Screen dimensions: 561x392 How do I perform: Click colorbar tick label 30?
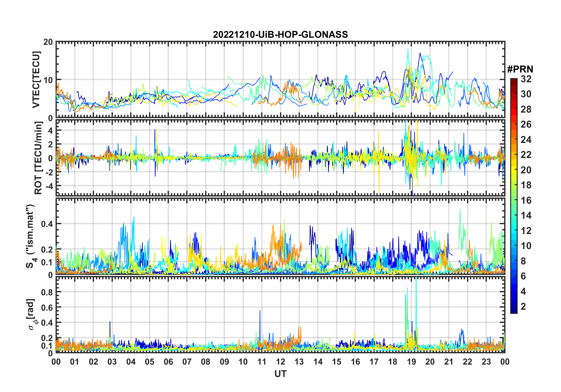[x=526, y=94]
